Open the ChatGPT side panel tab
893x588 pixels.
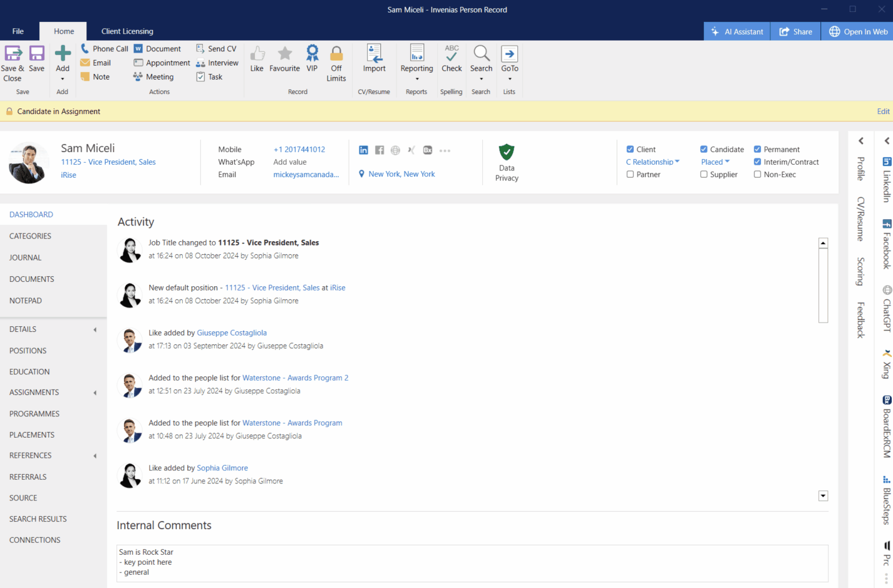click(x=887, y=308)
